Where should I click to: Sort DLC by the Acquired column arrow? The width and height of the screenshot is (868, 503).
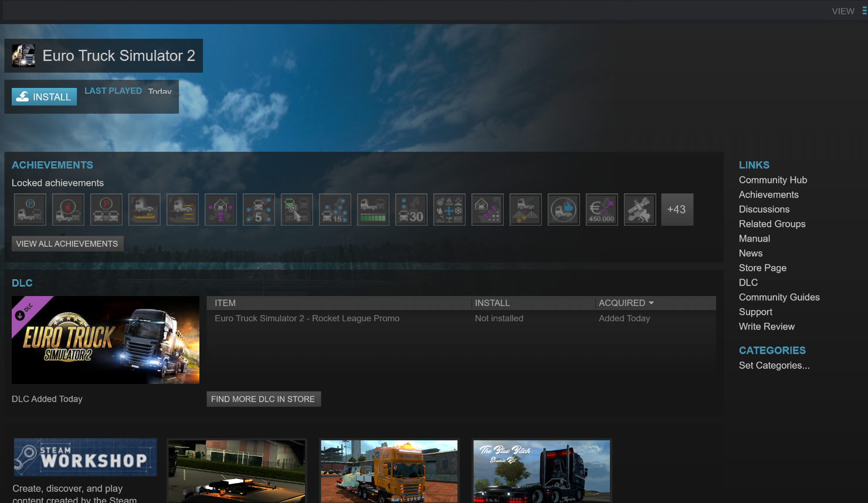tap(651, 303)
